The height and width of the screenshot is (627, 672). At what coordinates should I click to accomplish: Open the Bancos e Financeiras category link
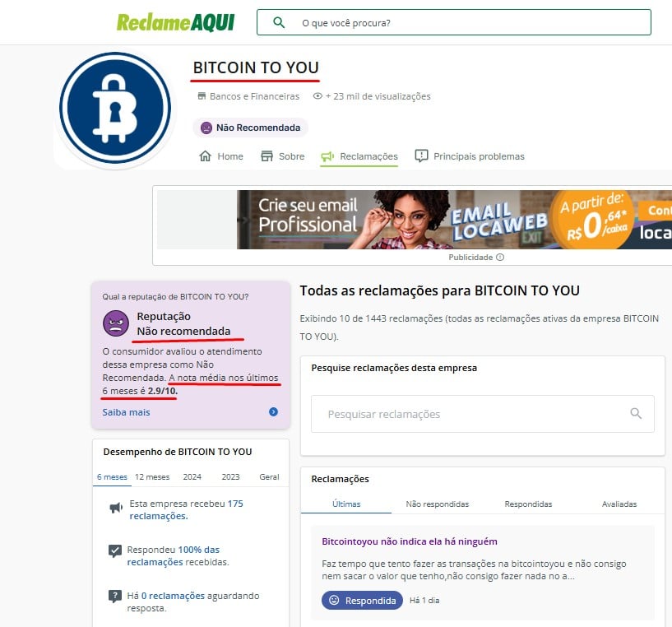click(255, 96)
